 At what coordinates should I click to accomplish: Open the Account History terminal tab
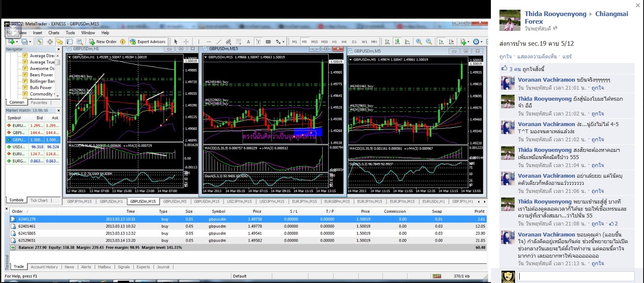pos(44,267)
